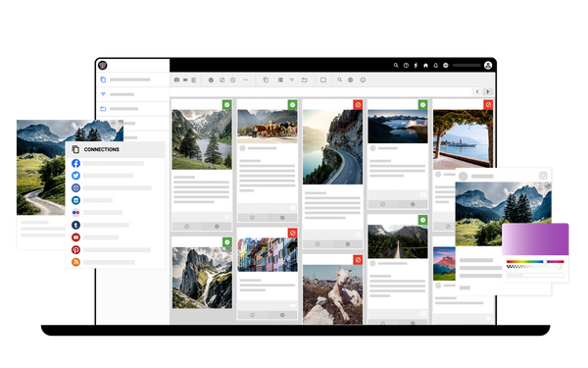Click the globe icon in the gray toolbar
Image resolution: width=588 pixels, height=368 pixels.
350,80
